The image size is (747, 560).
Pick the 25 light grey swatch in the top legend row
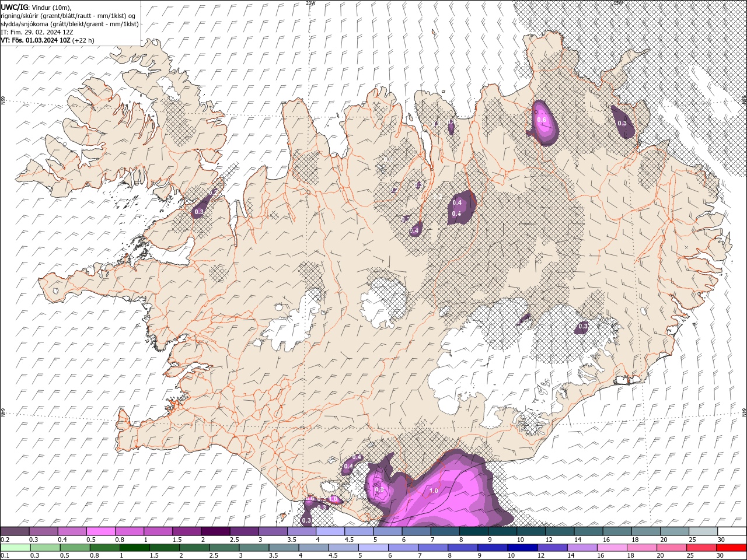(x=703, y=531)
